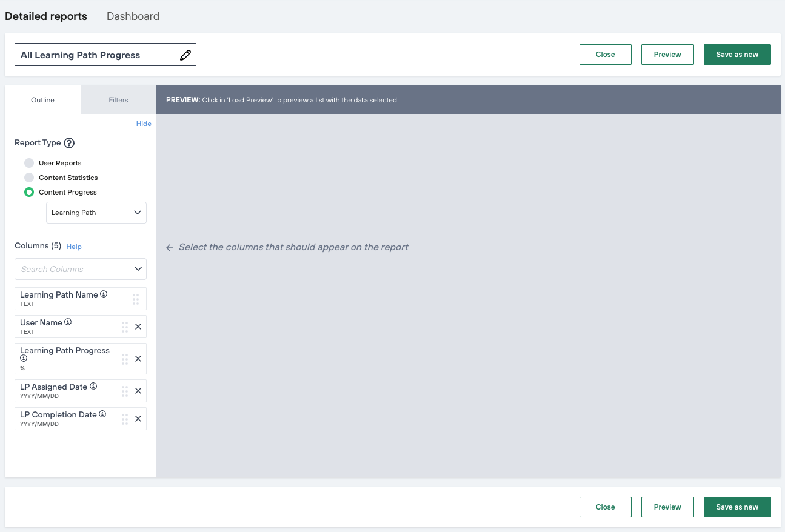Click the top Save as new button
This screenshot has height=532, width=785.
pos(737,55)
